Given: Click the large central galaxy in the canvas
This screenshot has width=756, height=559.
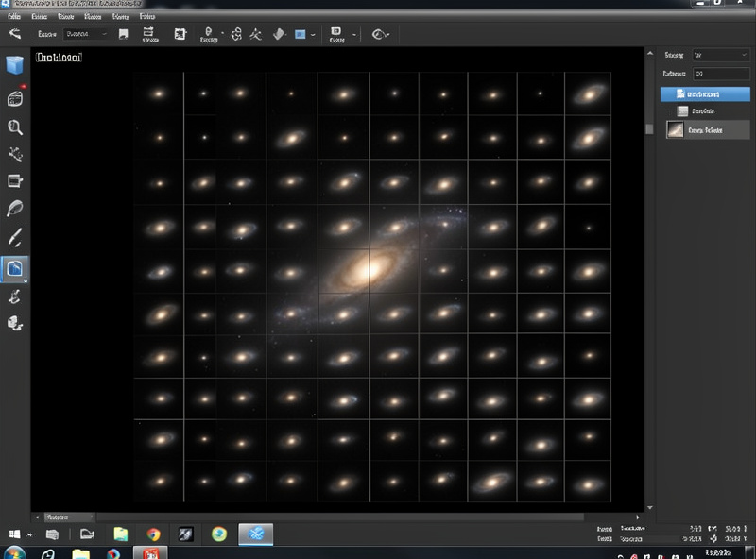Looking at the screenshot, I should (369, 269).
